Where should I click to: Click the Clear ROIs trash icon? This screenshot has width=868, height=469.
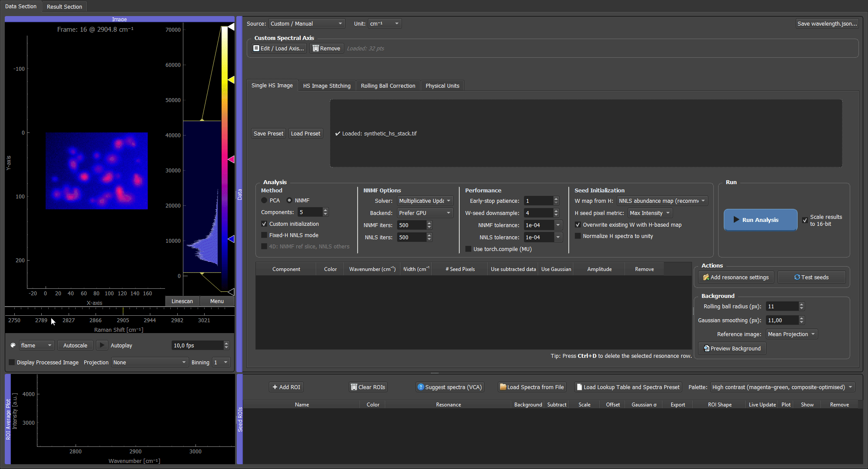(x=354, y=387)
